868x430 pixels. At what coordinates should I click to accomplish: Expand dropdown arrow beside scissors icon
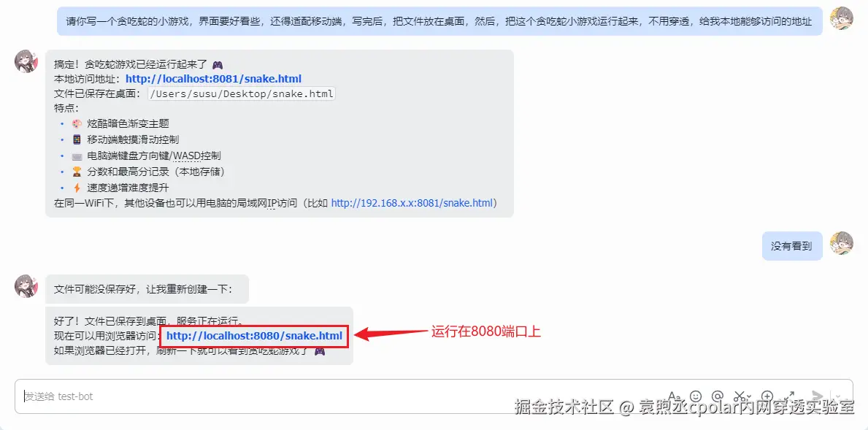pos(749,397)
